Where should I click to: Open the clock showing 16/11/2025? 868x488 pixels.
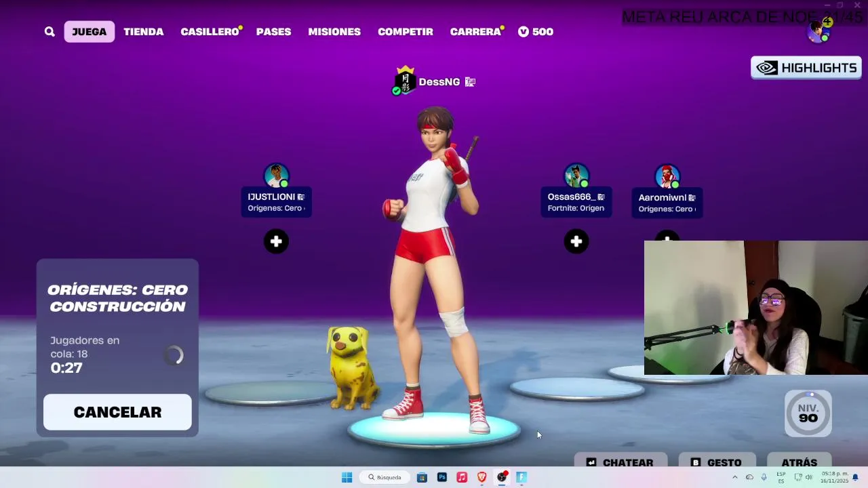point(834,477)
